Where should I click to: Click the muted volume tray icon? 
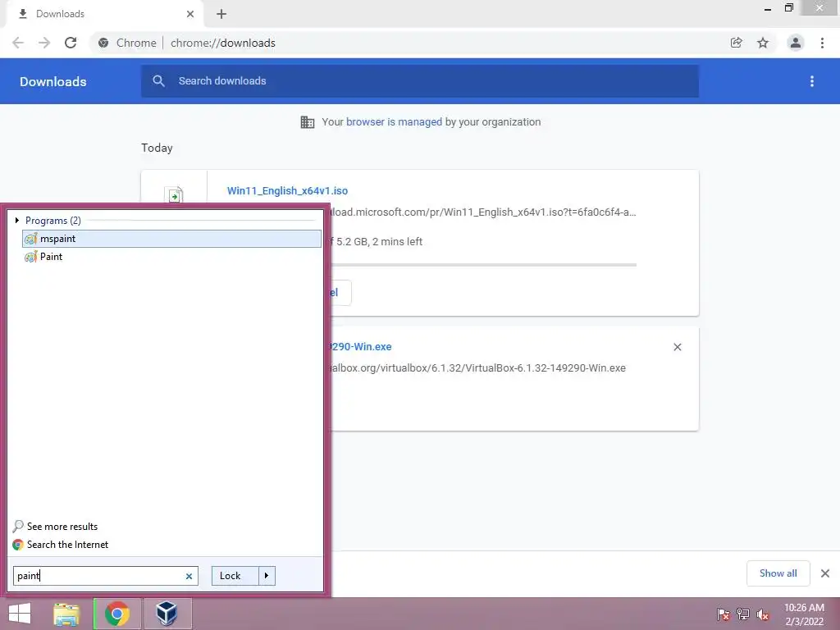point(763,614)
